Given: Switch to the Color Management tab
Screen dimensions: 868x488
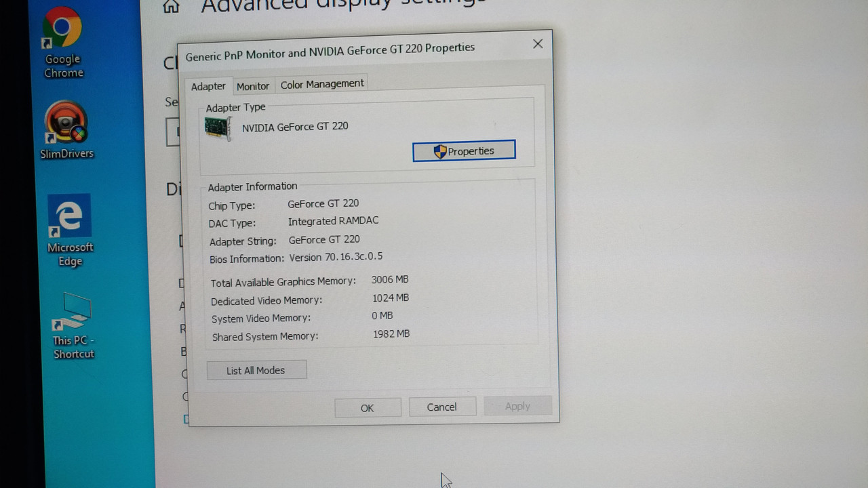Looking at the screenshot, I should (x=322, y=84).
